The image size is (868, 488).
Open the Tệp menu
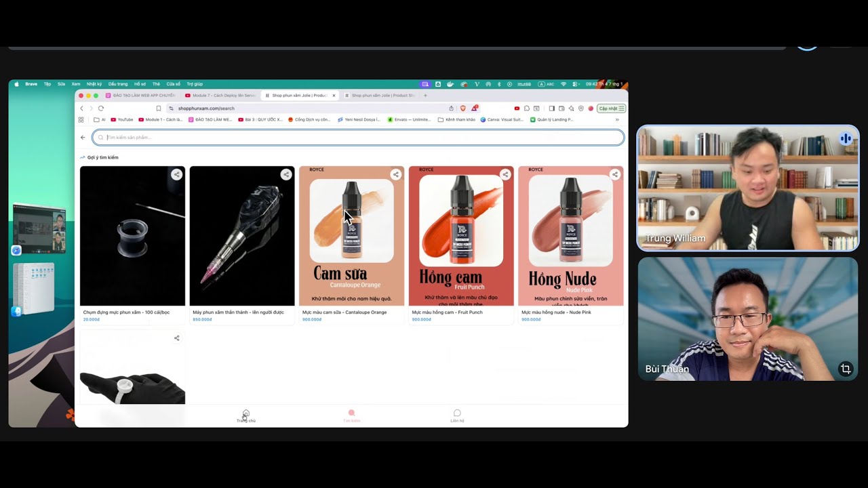coord(47,84)
